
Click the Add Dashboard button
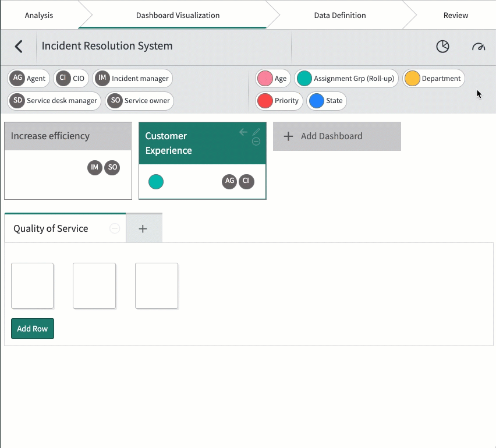pos(337,136)
